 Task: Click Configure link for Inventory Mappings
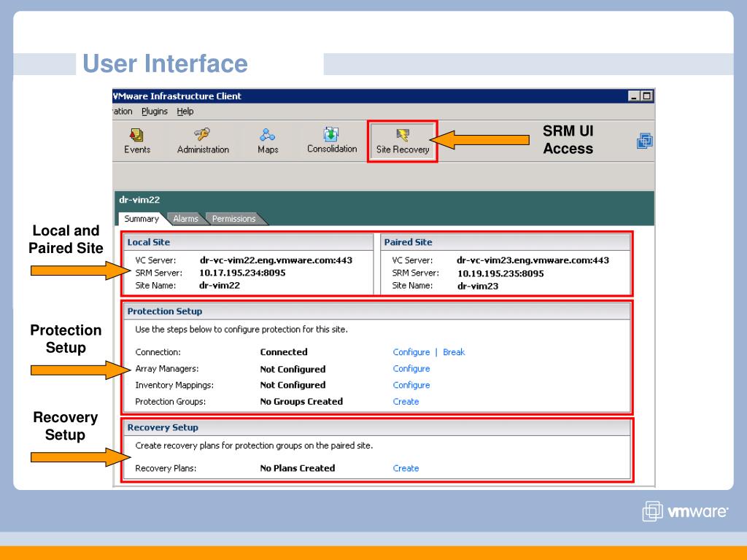pyautogui.click(x=411, y=385)
